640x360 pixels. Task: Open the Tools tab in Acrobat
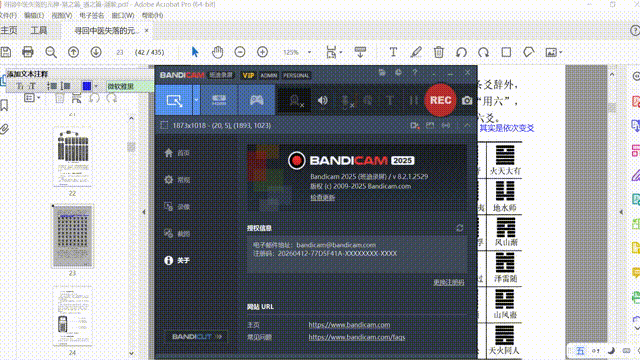(x=39, y=31)
